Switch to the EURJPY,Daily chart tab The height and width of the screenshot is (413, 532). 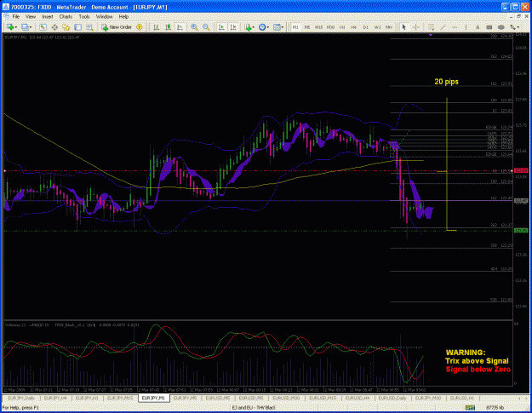21,398
